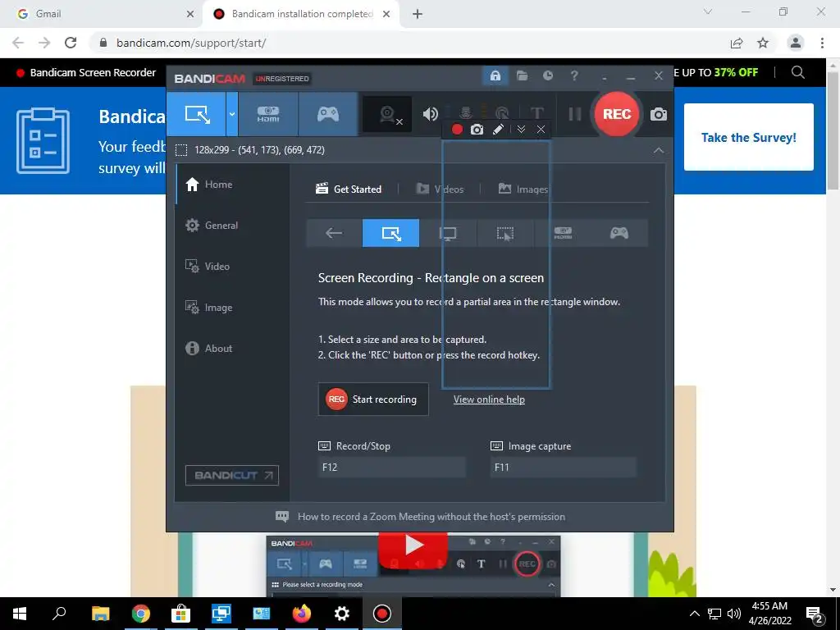
Task: Click the Image capture hotkey field F11
Action: pos(563,467)
